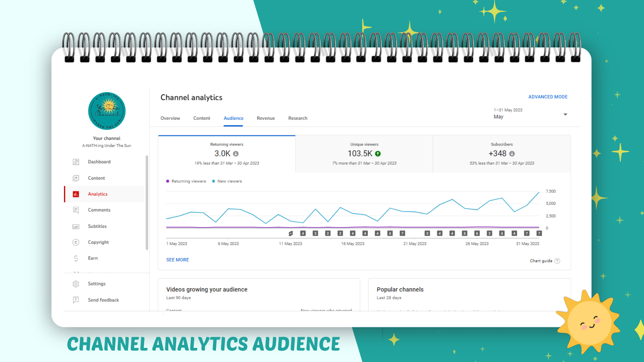
Task: Open the Copyright icon
Action: click(x=76, y=242)
